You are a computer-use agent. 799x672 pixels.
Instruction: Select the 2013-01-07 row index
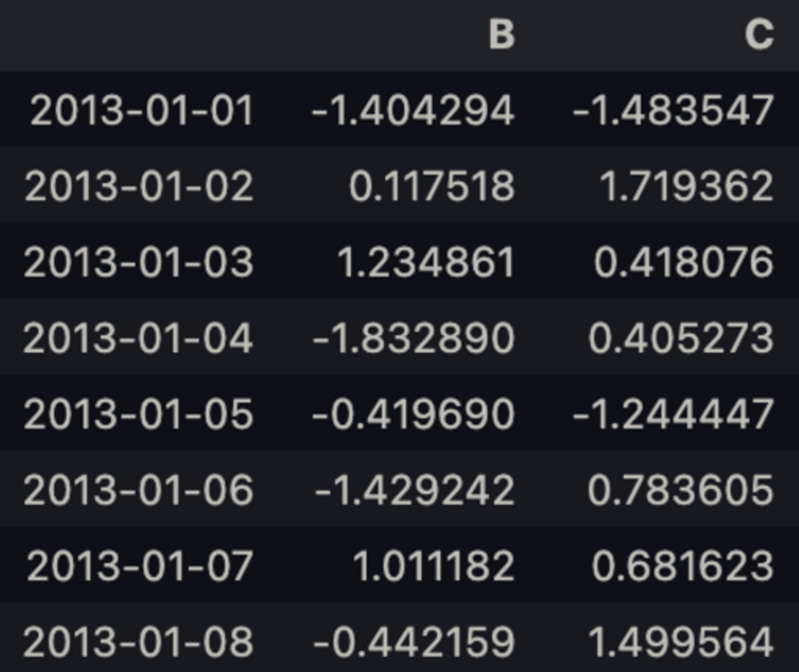[x=140, y=566]
